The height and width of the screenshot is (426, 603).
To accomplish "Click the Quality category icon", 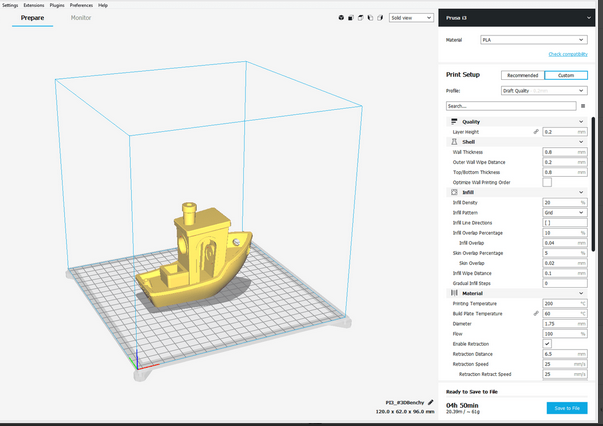I will point(454,121).
